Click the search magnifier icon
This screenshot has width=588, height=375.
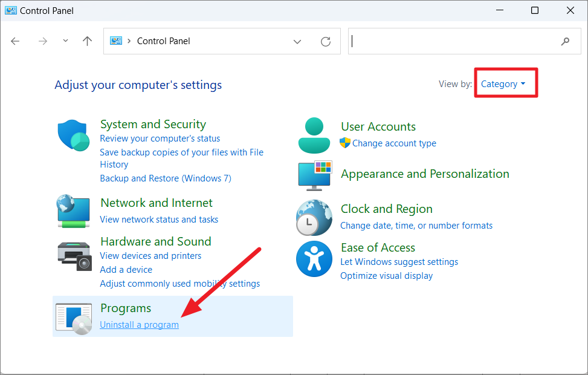(x=565, y=41)
